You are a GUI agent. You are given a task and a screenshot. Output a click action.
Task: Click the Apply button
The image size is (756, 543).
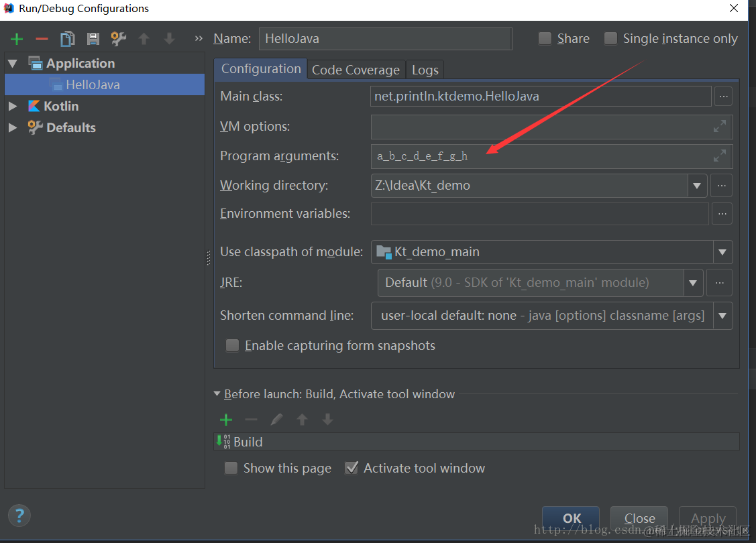[708, 518]
